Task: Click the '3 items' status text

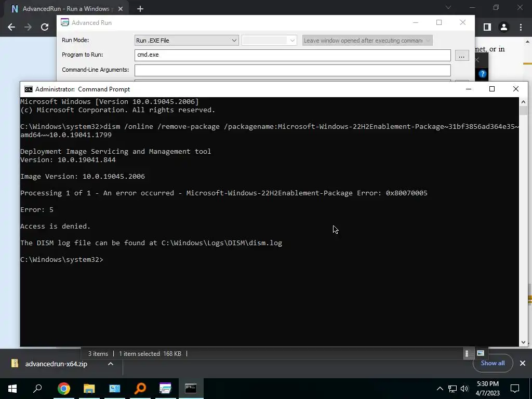Action: coord(98,353)
